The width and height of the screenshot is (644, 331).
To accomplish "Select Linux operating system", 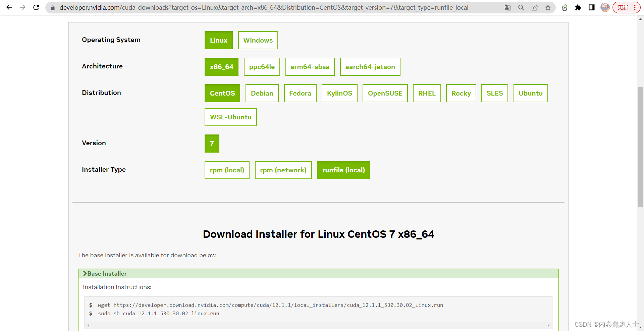I will click(x=219, y=40).
